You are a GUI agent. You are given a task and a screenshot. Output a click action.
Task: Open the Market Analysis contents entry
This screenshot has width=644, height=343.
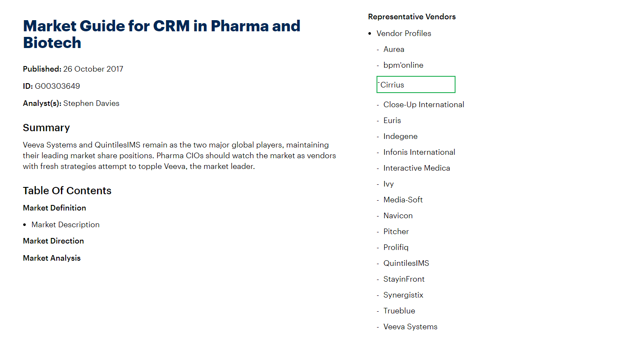[52, 258]
